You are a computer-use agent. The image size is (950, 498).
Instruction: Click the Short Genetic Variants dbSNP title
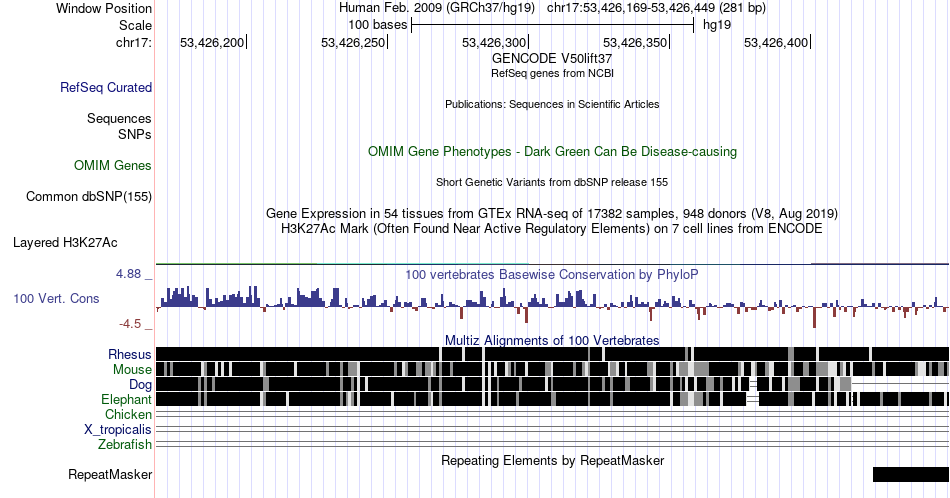coord(552,182)
